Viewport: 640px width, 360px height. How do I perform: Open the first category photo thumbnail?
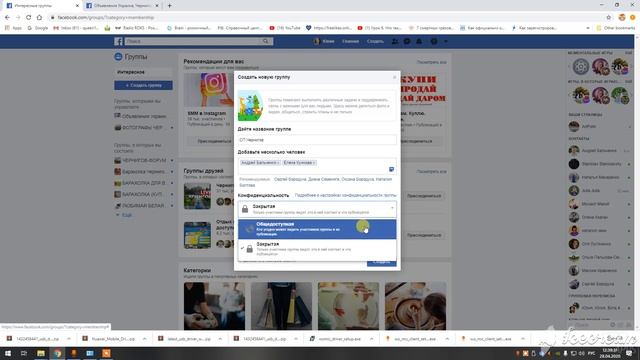(214, 306)
